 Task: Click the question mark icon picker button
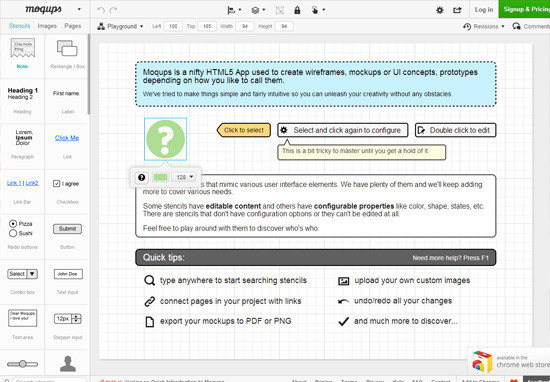click(x=142, y=177)
